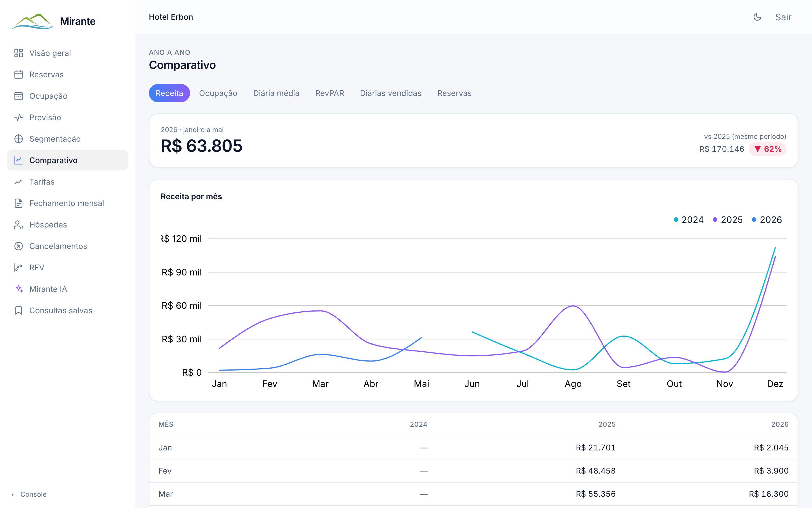Click the 2026 column header
The image size is (812, 508).
pyautogui.click(x=780, y=424)
